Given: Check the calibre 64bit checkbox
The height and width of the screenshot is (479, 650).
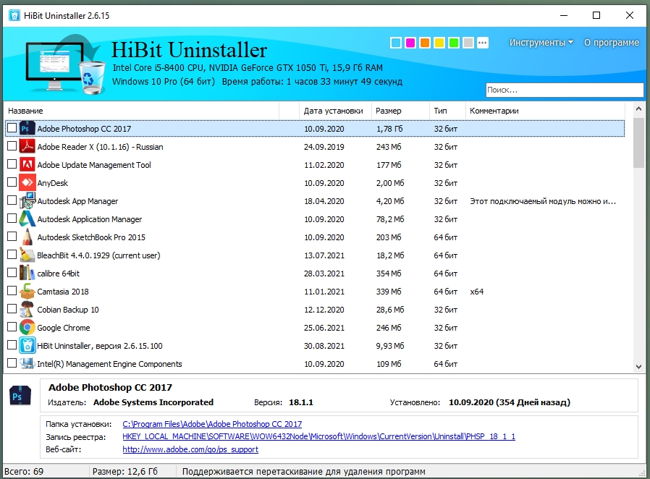Looking at the screenshot, I should pos(12,272).
